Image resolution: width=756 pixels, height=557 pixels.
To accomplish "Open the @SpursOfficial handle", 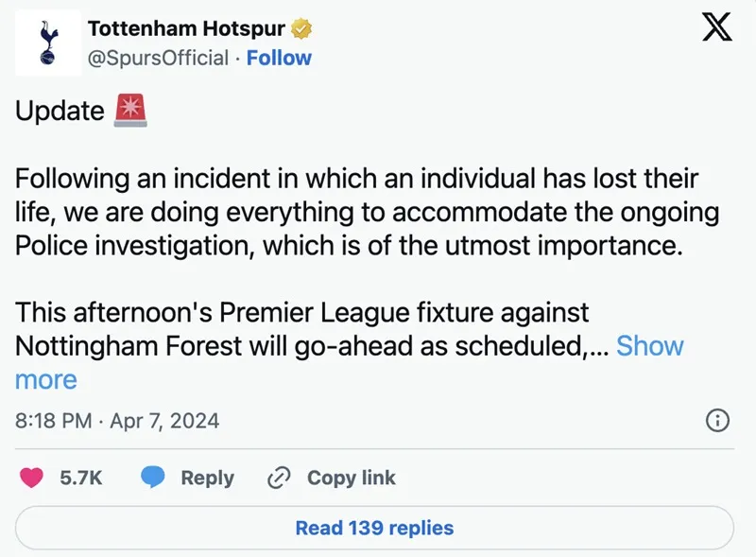I will pyautogui.click(x=158, y=58).
